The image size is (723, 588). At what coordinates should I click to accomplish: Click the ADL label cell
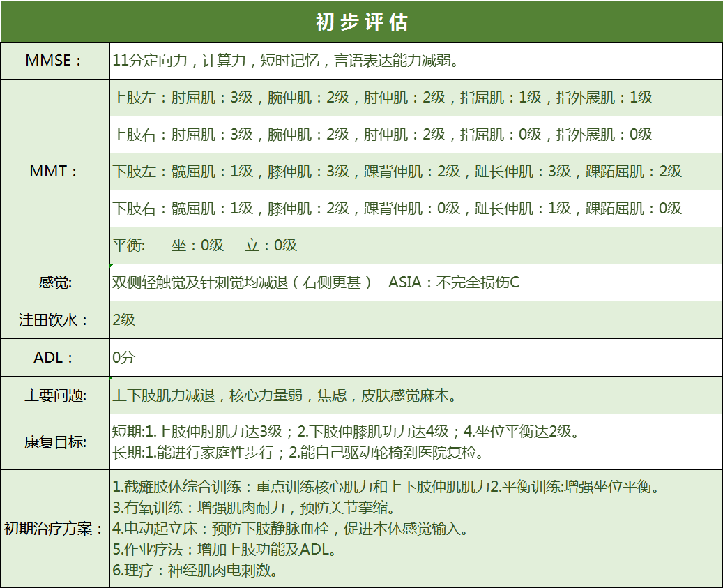coord(54,358)
